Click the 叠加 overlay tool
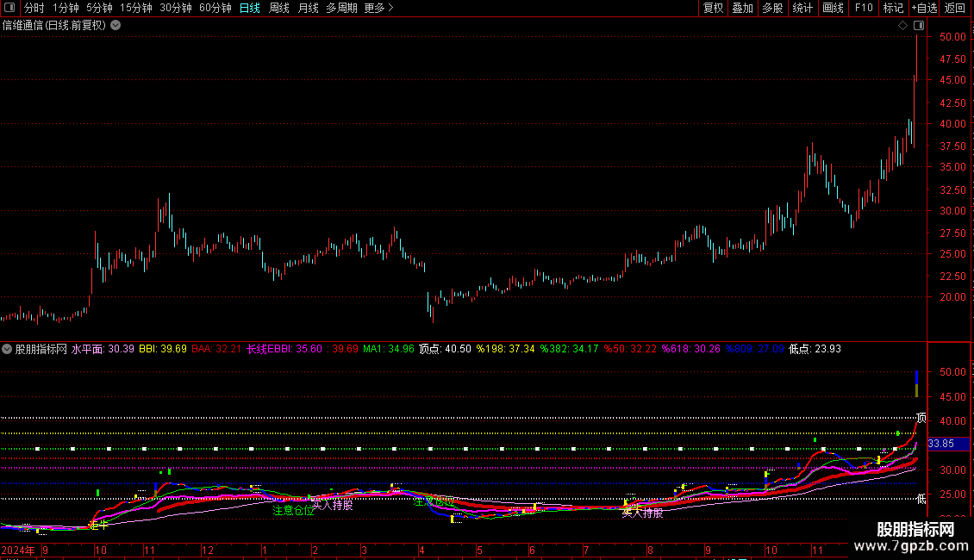Viewport: 974px width, 560px height. coord(742,9)
